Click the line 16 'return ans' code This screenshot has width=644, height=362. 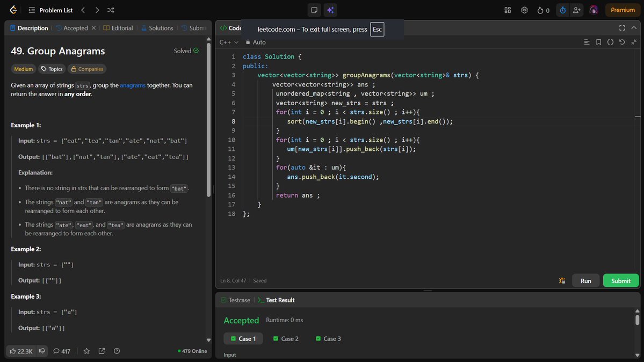(298, 195)
